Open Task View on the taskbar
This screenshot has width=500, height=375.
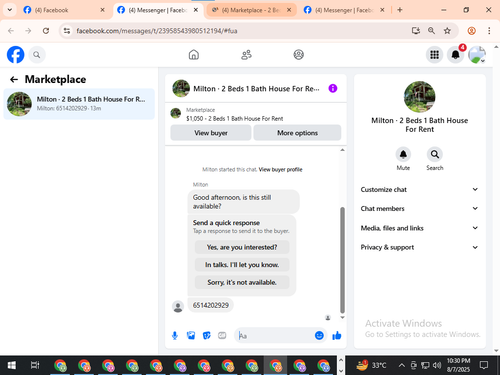coord(35,365)
